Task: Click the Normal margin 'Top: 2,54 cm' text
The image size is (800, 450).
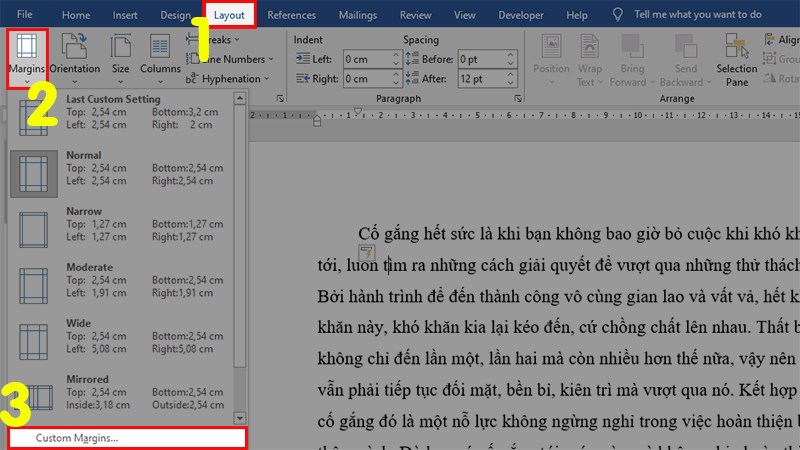Action: click(x=96, y=168)
